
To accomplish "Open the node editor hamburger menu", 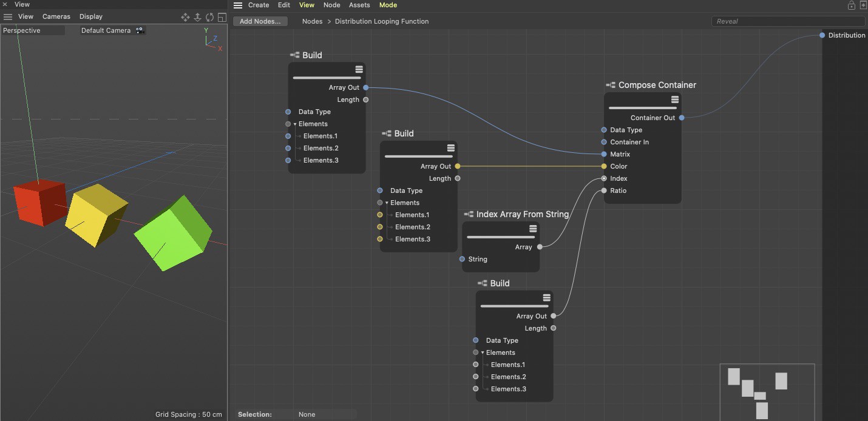I will [x=238, y=5].
